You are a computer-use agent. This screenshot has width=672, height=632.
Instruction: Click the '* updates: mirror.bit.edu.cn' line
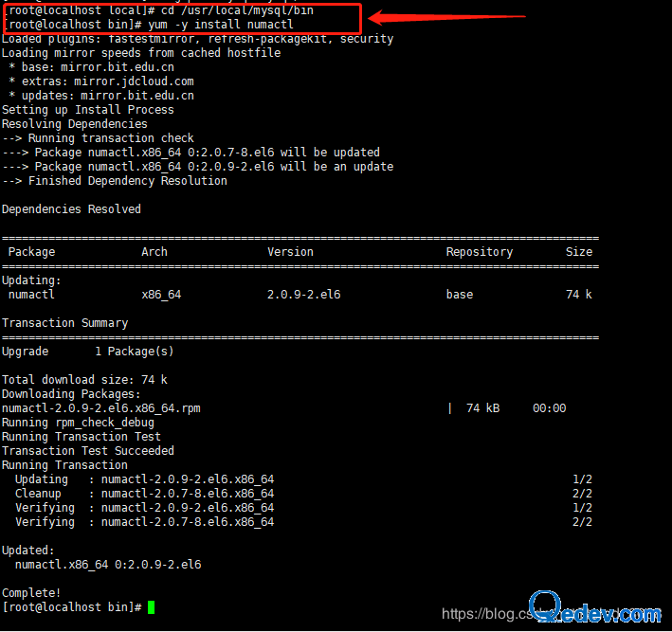coord(101,96)
